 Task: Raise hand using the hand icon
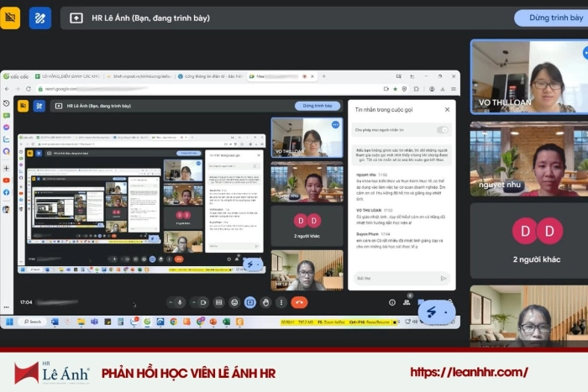coord(265,302)
